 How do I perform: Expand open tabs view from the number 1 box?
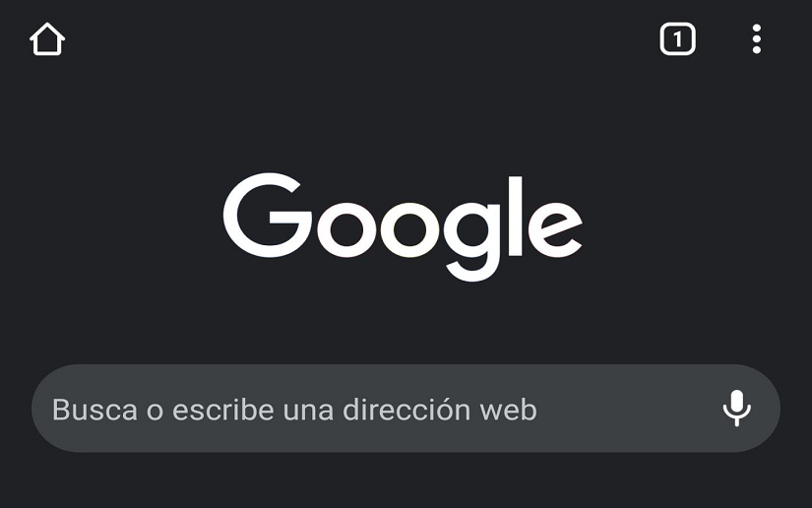point(677,38)
